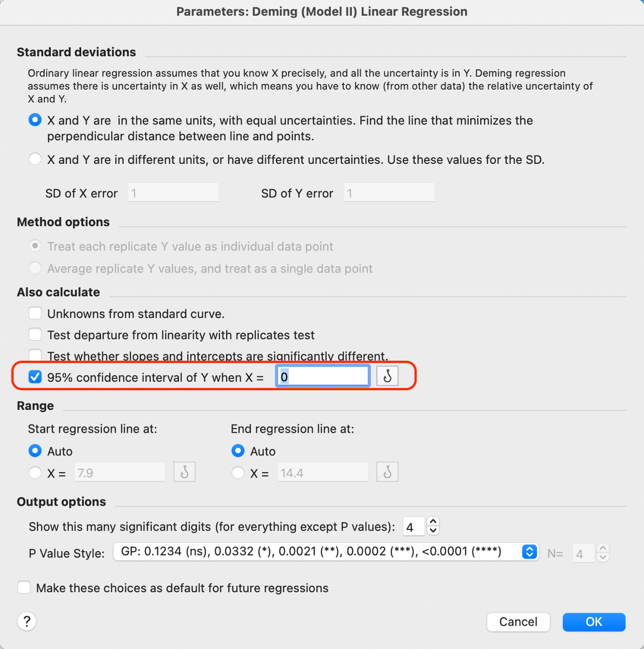
Task: Click the N= stepper control
Action: [602, 553]
